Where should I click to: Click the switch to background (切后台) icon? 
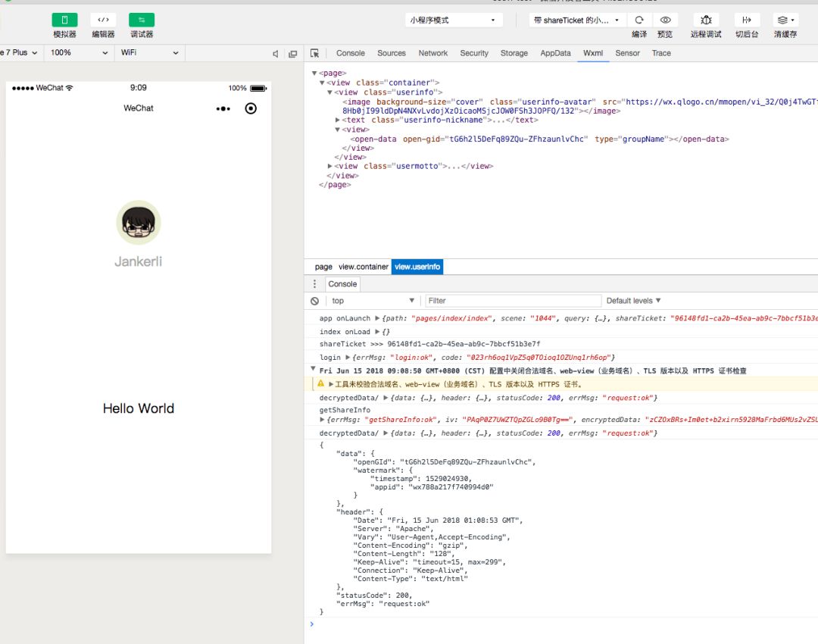[x=747, y=20]
